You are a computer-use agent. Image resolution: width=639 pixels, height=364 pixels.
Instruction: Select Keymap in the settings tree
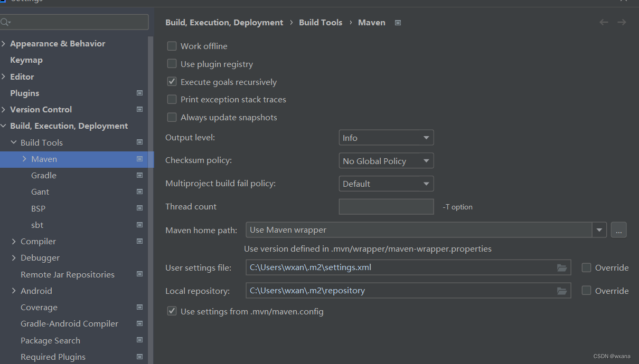click(26, 60)
